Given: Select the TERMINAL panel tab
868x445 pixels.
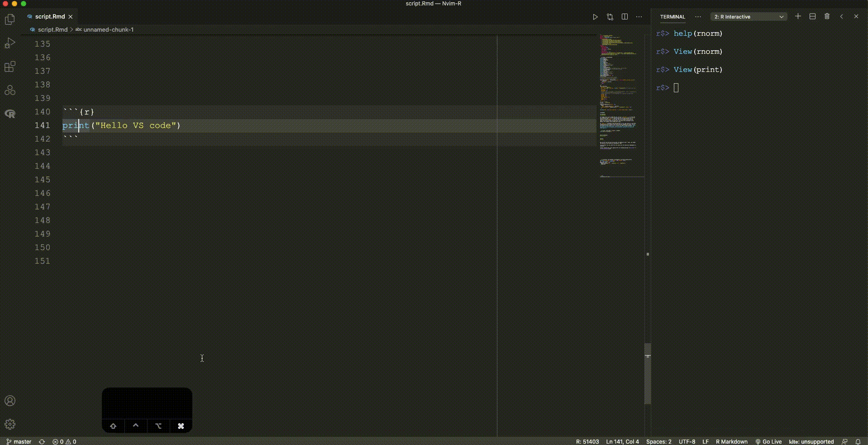Looking at the screenshot, I should [x=672, y=17].
